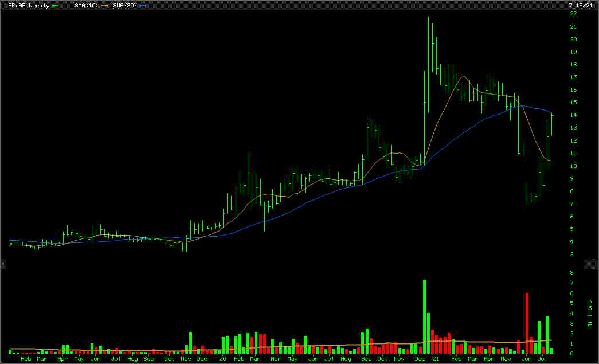Click the FR:AB Weekly legend label
Image resolution: width=599 pixels, height=364 pixels.
click(x=29, y=6)
